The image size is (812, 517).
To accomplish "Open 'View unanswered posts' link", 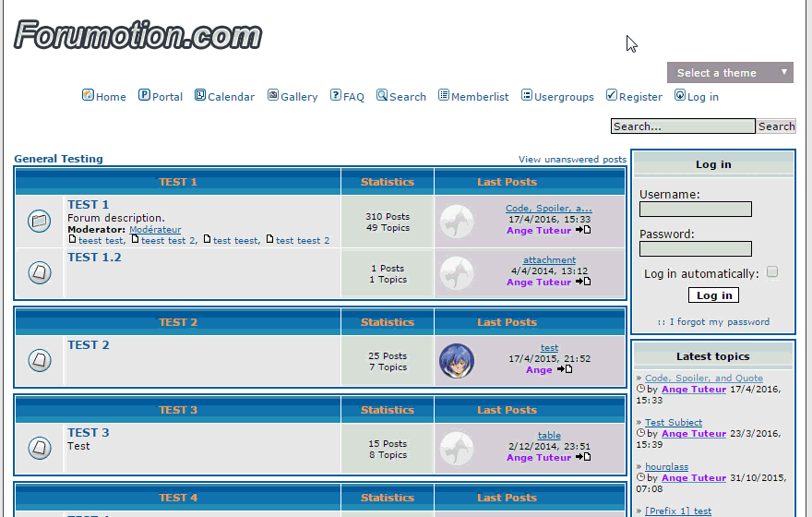I will click(x=572, y=159).
